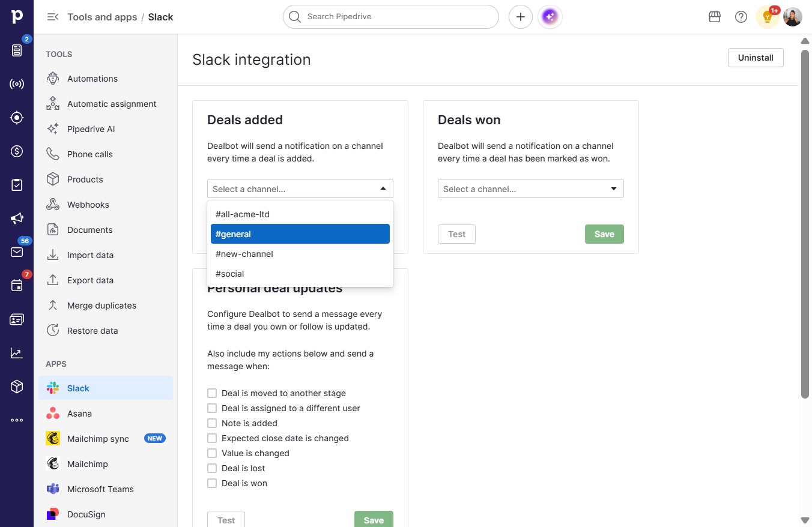Open Phone calls settings

coord(106,154)
